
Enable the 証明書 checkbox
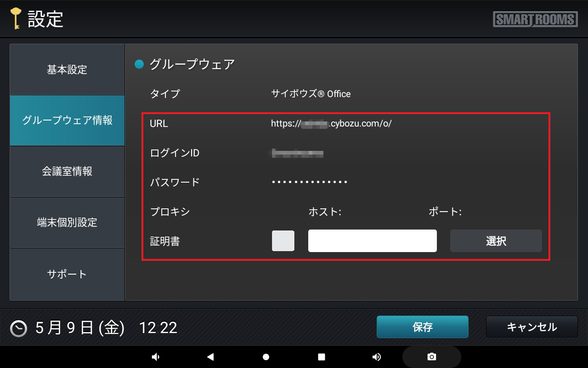pos(283,241)
